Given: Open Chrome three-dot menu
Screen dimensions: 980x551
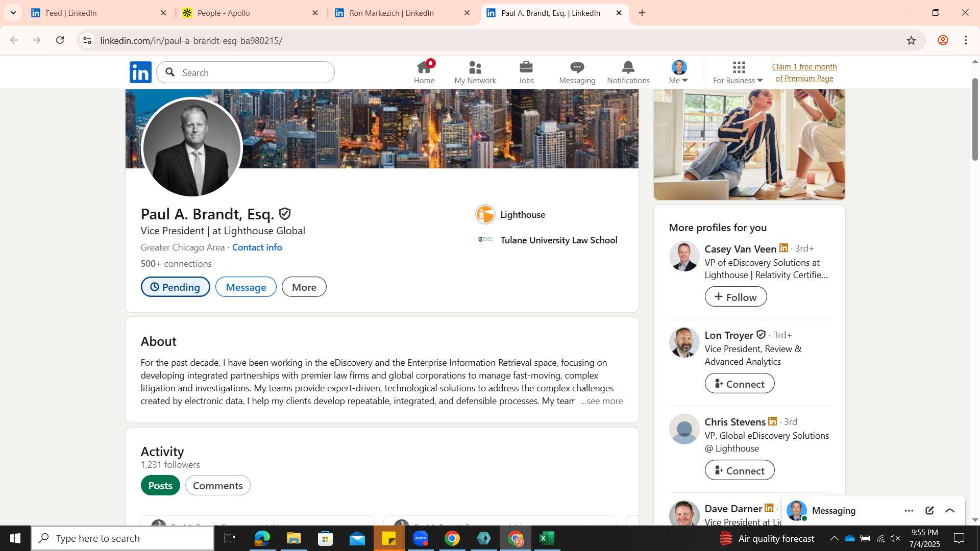Looking at the screenshot, I should [966, 40].
